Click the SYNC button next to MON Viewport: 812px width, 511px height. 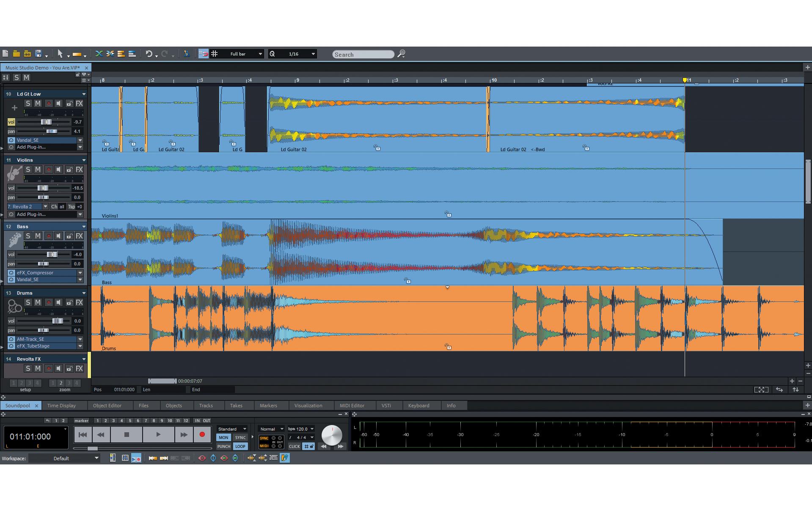240,438
